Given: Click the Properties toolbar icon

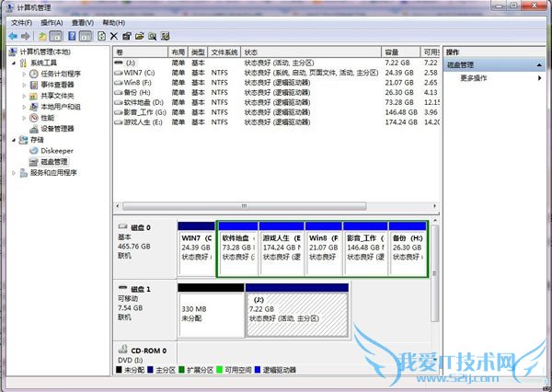Looking at the screenshot, I should [x=126, y=36].
